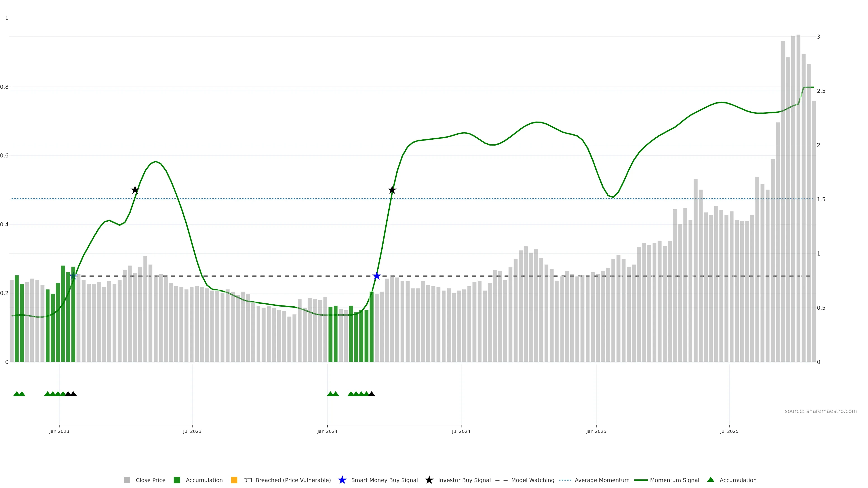Toggle the Model Watching legend entry
Viewport: 868px width, 488px height.
[532, 480]
